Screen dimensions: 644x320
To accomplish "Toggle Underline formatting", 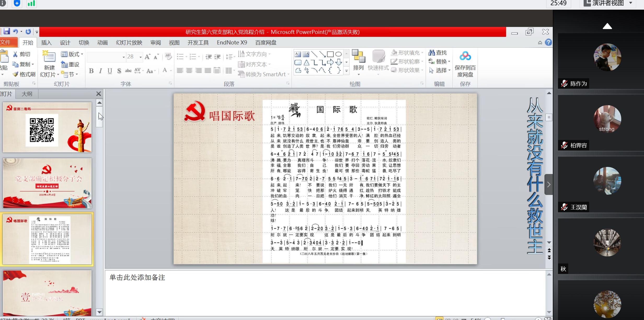I will coord(110,71).
